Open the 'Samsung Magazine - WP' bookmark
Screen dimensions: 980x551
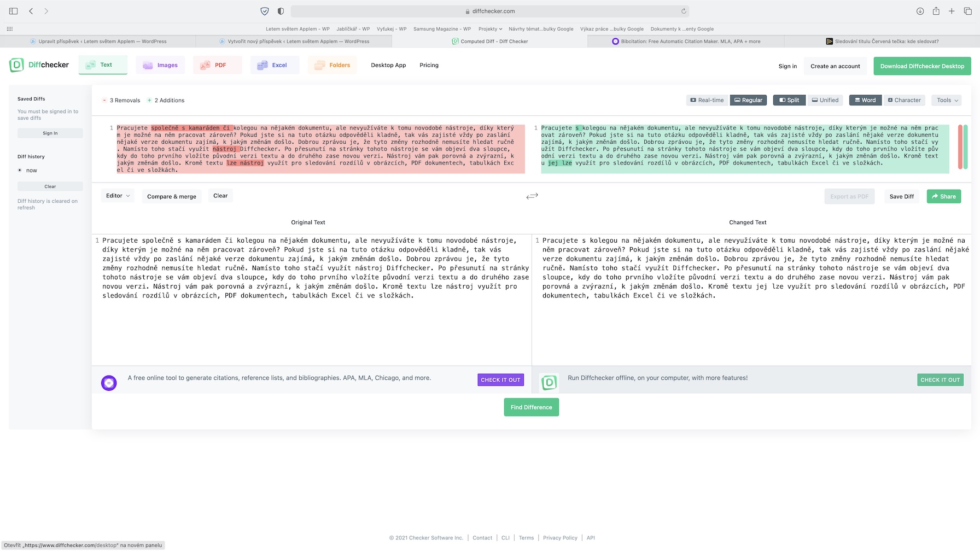click(442, 29)
